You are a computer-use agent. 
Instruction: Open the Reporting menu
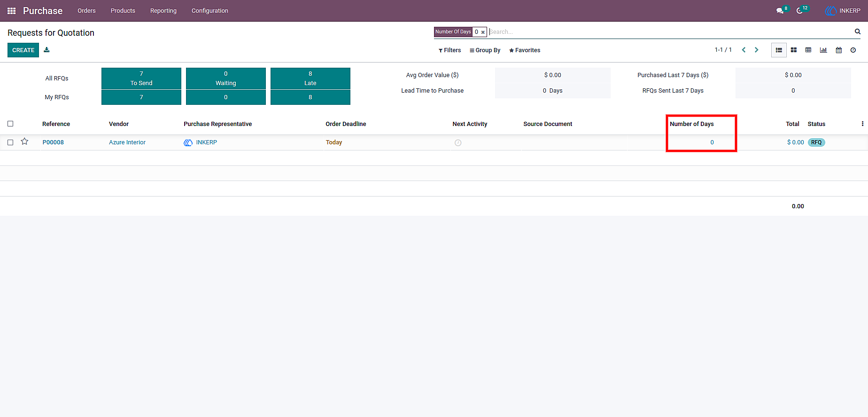click(x=163, y=11)
